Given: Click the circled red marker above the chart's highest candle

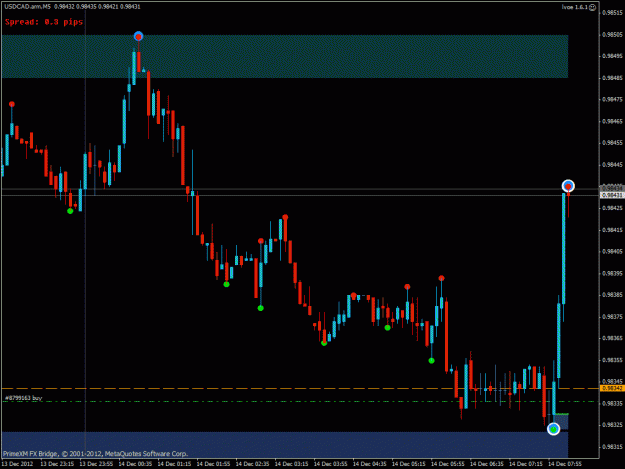Looking at the screenshot, I should 138,37.
